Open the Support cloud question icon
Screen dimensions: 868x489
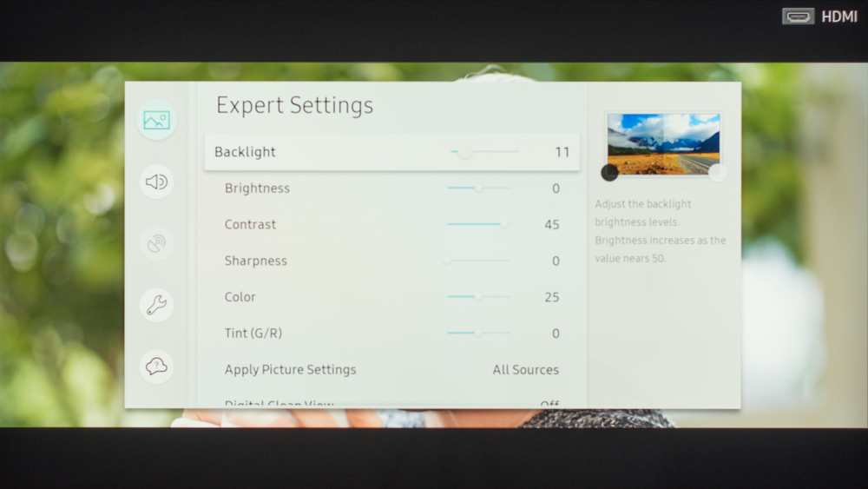click(156, 366)
